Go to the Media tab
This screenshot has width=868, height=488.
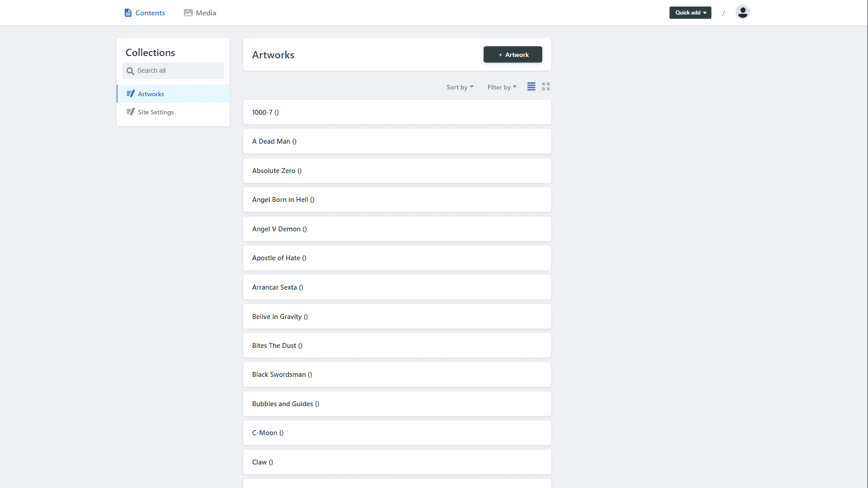pos(200,13)
